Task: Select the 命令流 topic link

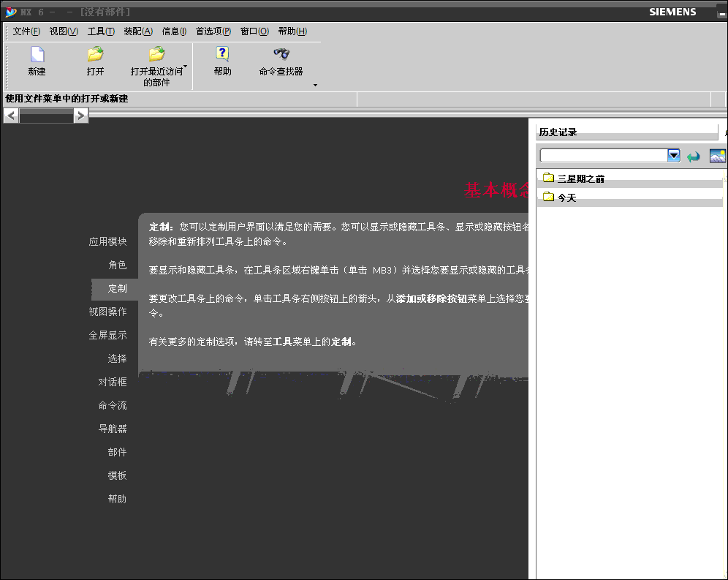Action: (x=113, y=405)
